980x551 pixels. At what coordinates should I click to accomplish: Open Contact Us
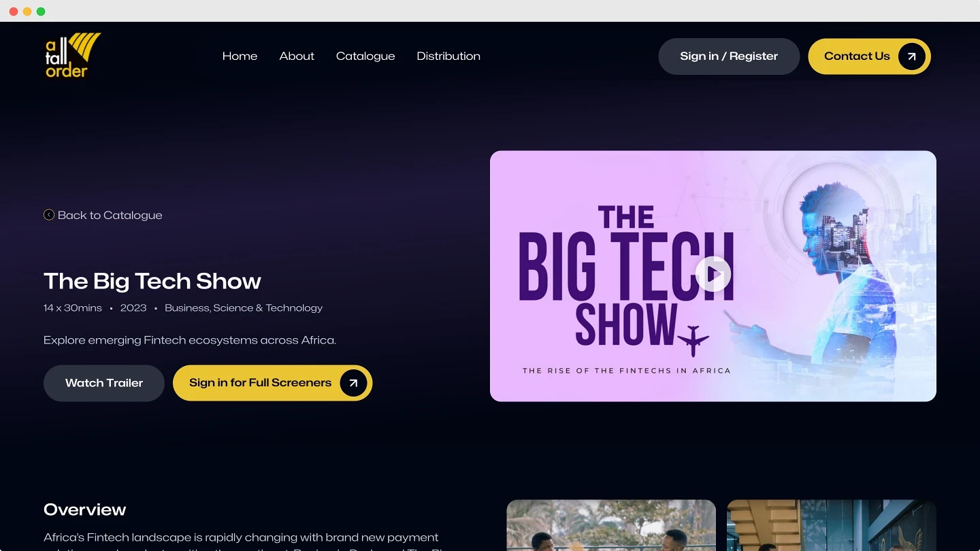(857, 56)
